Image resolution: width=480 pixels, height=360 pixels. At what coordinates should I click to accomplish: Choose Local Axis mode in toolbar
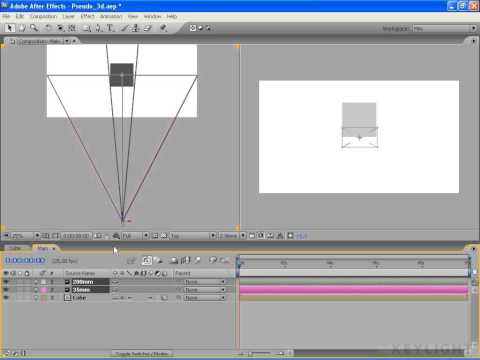pos(193,28)
